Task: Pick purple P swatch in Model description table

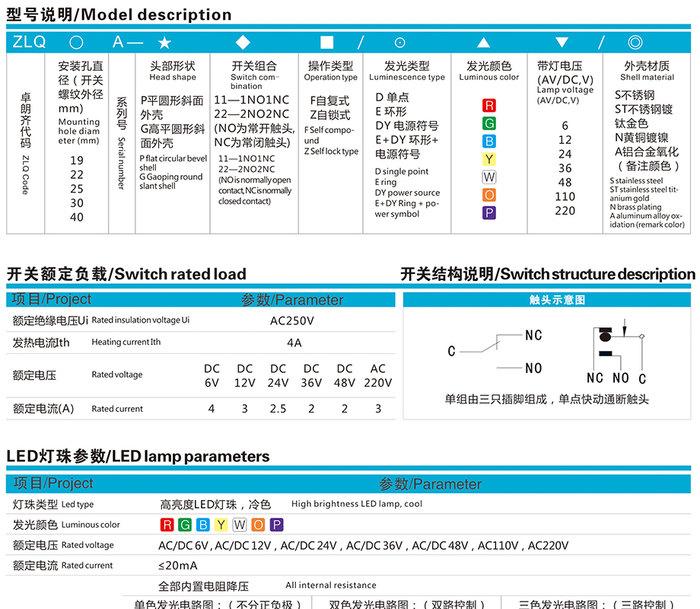Action: (x=489, y=212)
